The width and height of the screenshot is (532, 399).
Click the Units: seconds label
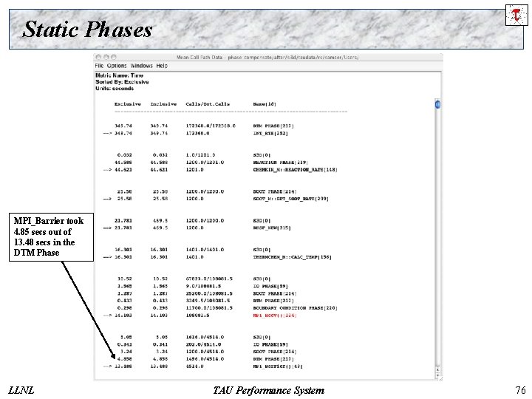pyautogui.click(x=115, y=88)
